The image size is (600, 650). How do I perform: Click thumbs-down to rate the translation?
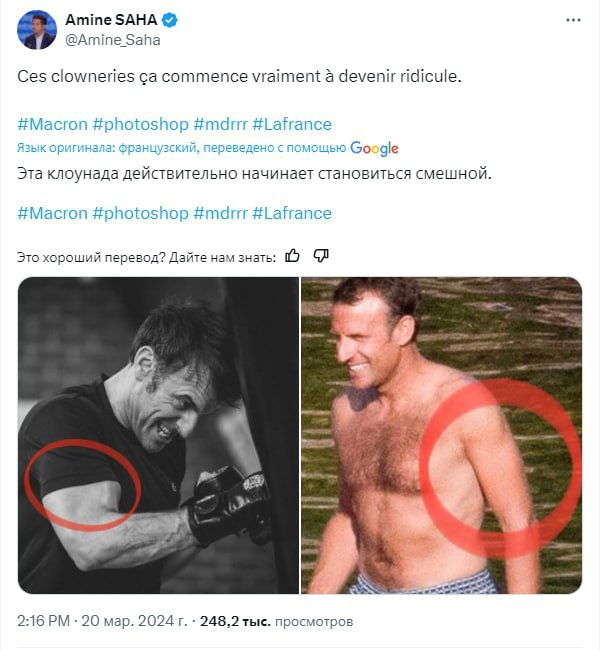321,256
